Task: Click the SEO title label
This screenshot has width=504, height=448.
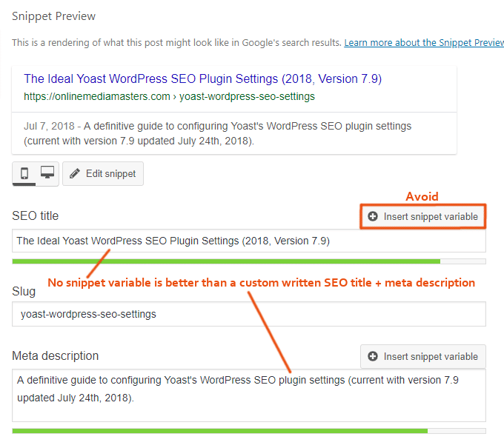Action: [36, 215]
